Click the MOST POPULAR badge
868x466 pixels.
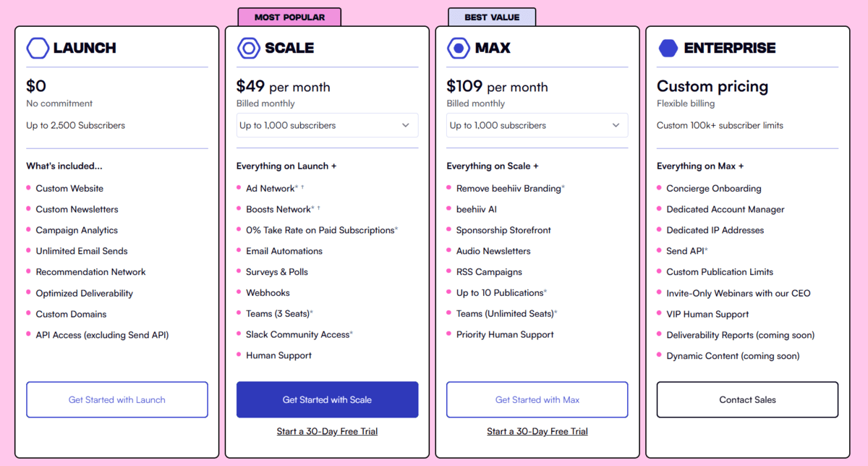pyautogui.click(x=289, y=16)
